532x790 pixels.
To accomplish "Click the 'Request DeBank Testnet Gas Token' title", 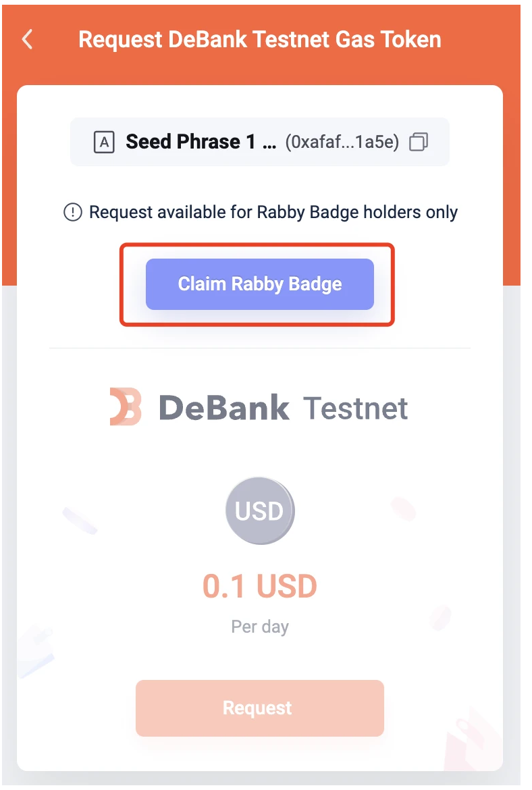I will click(x=260, y=39).
